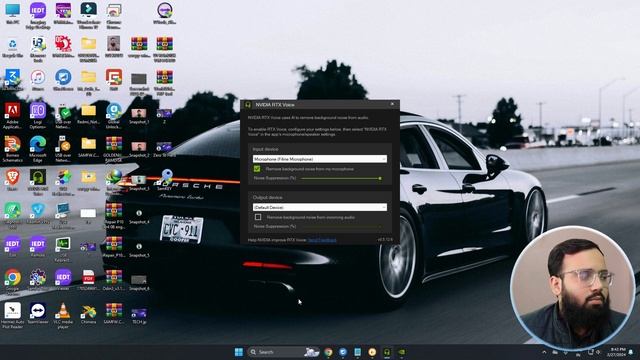The image size is (640, 360).
Task: Open the TECH.jpg file on desktop
Action: coord(139,316)
